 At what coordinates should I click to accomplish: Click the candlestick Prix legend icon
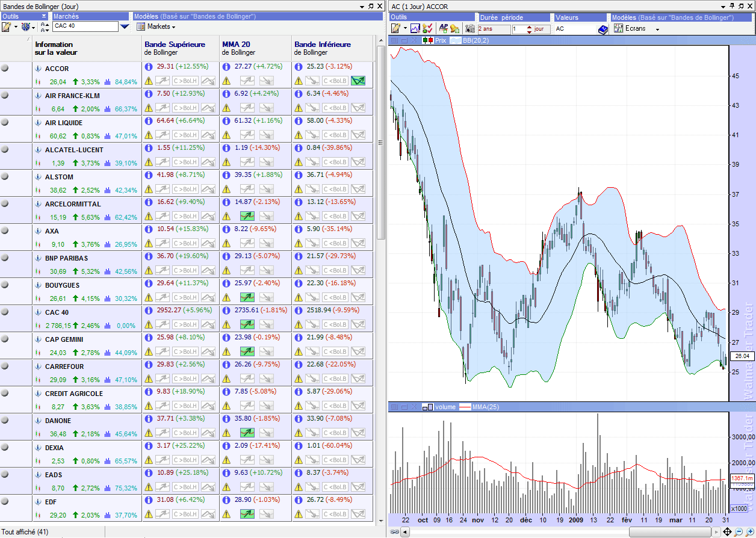429,40
